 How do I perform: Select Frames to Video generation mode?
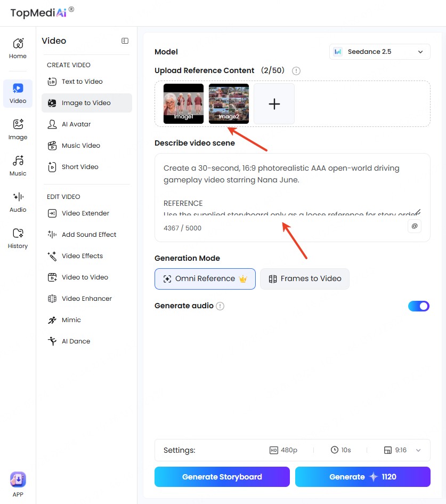[x=304, y=279]
